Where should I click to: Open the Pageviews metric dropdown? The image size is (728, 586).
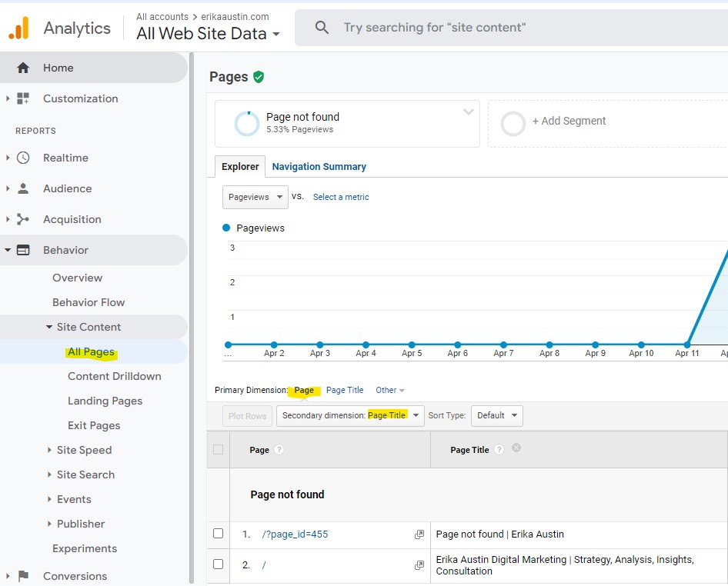255,197
